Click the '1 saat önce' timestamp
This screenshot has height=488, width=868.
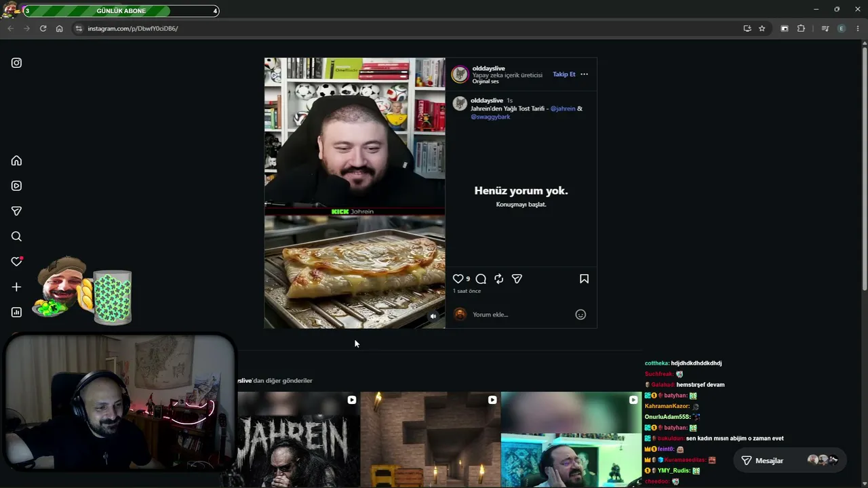[x=467, y=291]
